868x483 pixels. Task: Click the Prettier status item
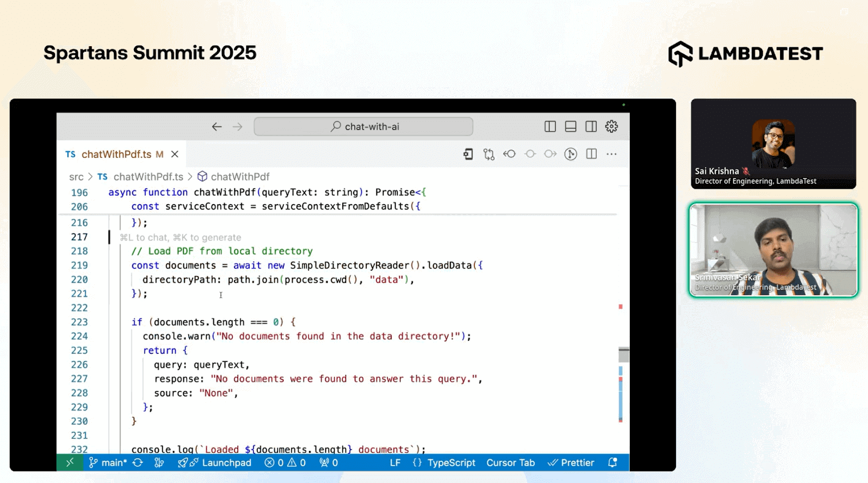571,462
